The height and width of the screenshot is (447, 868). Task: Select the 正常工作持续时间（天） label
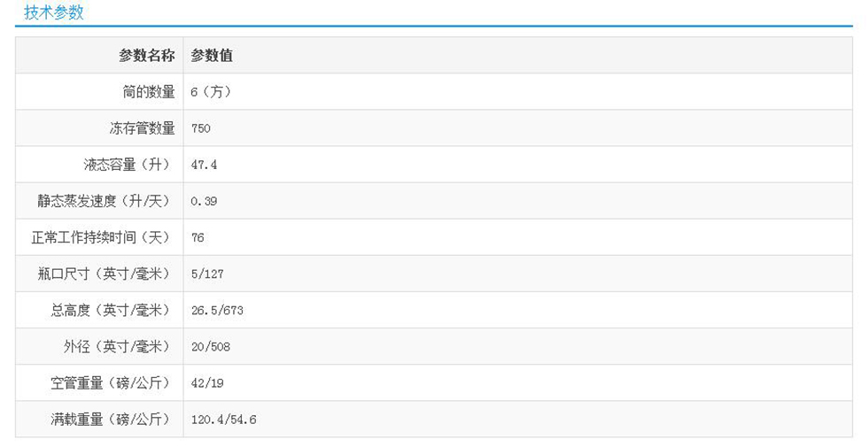click(100, 237)
